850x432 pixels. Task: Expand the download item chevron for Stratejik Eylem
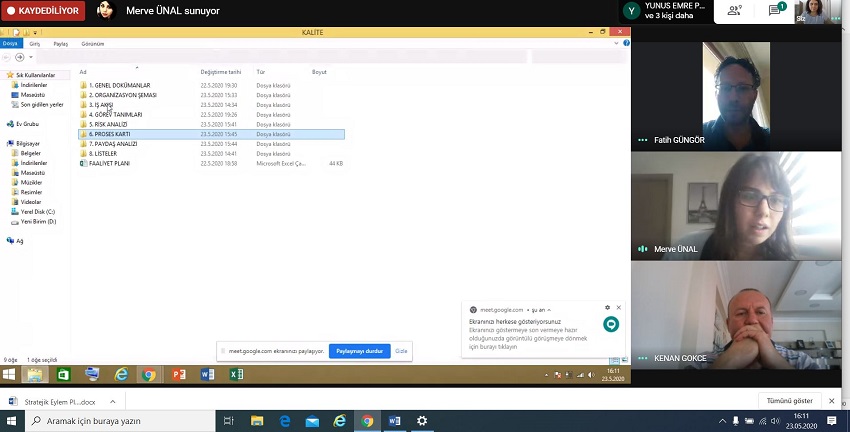[x=112, y=401]
